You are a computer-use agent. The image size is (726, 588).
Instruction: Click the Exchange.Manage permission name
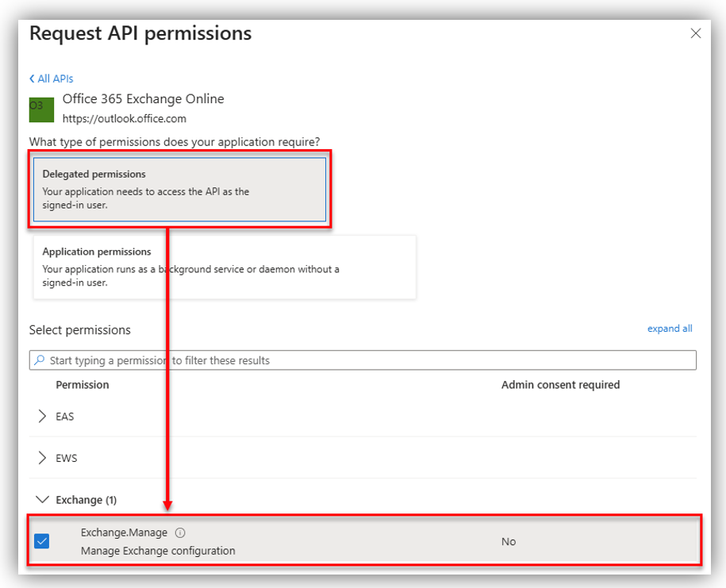pos(124,532)
